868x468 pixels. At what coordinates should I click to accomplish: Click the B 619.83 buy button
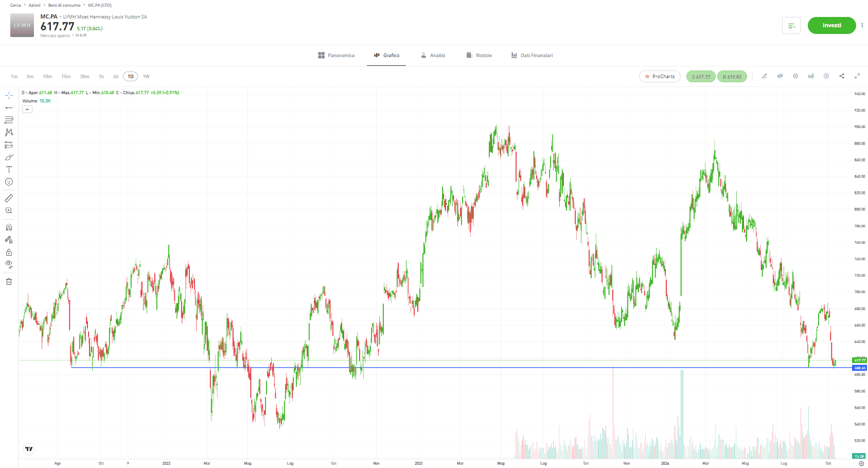pos(732,77)
